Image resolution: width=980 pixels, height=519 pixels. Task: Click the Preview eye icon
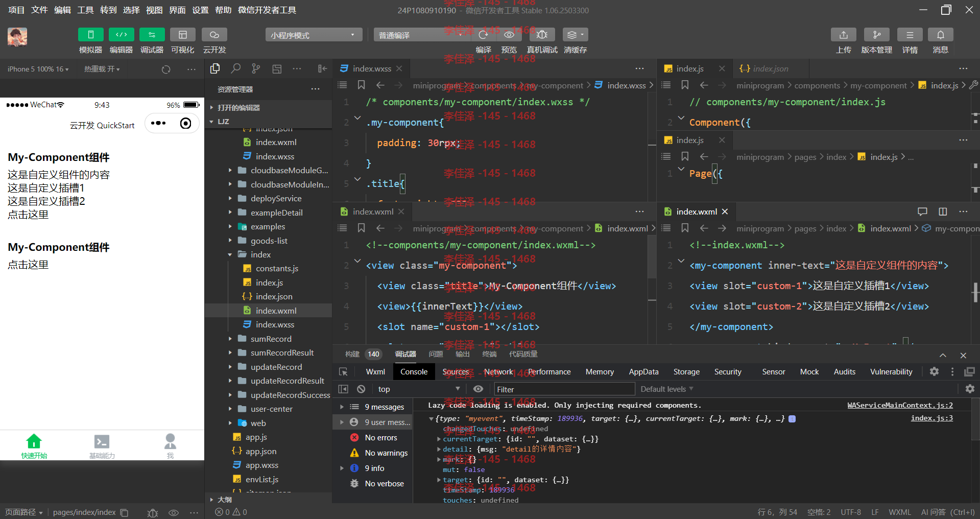(x=509, y=35)
